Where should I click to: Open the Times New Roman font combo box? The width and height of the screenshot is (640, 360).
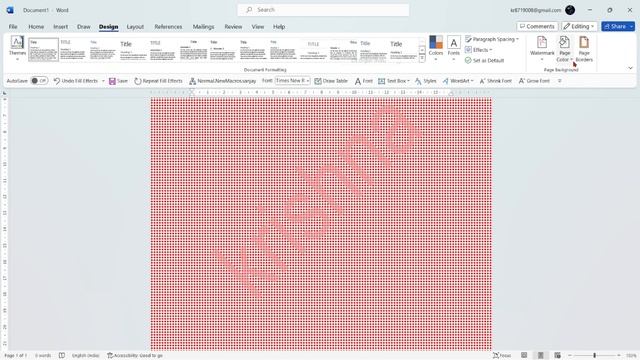point(292,81)
